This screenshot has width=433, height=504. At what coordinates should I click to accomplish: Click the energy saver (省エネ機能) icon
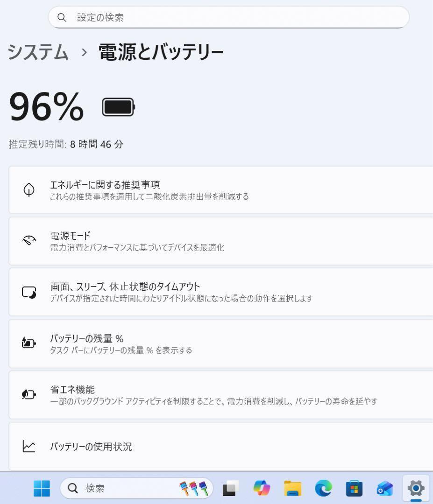pos(29,395)
